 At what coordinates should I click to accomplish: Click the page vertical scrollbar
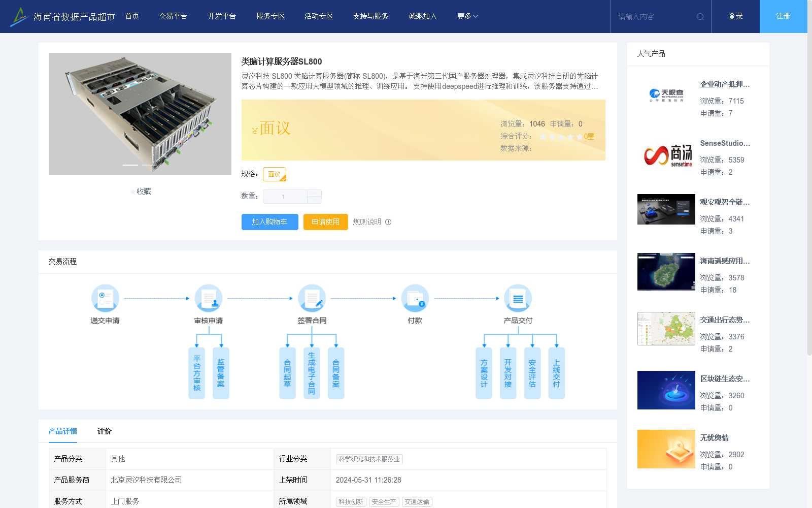pyautogui.click(x=809, y=178)
